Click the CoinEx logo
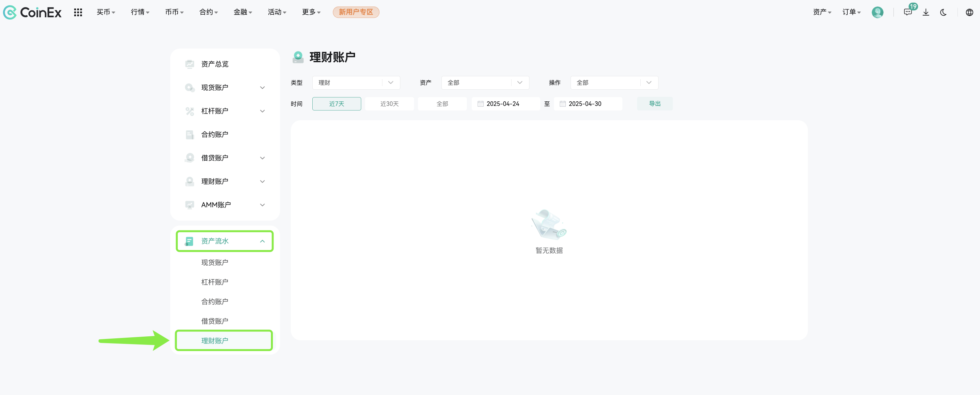The width and height of the screenshot is (980, 395). [32, 12]
